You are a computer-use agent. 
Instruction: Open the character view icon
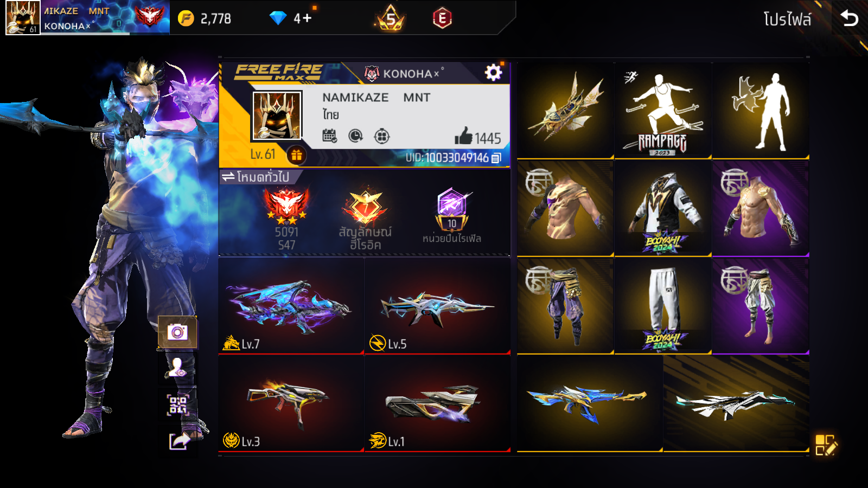[x=177, y=368]
